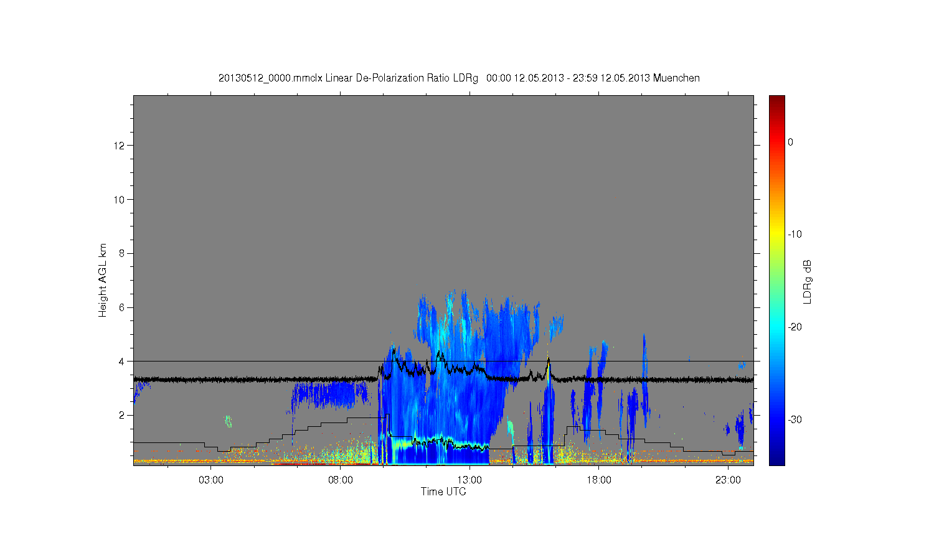Click the 10 km height tick label
The height and width of the screenshot is (560, 934).
tap(120, 200)
